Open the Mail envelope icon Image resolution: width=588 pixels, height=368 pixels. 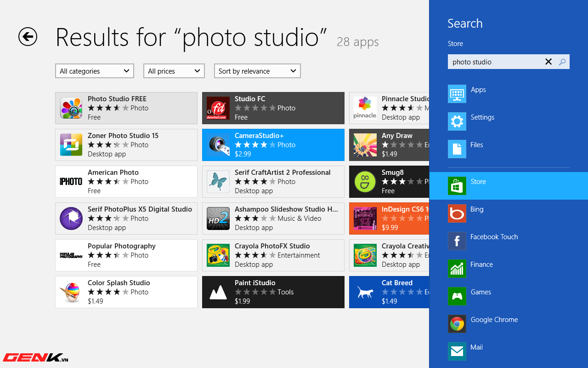coord(457,351)
